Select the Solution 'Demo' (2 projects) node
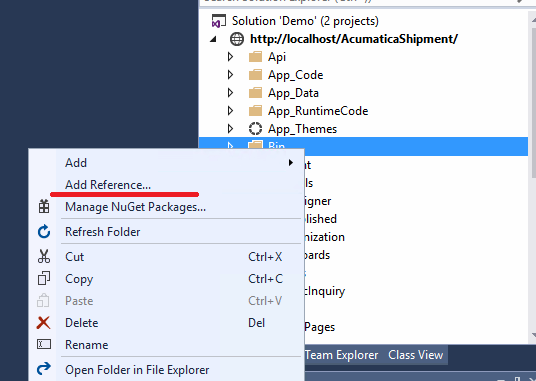Image resolution: width=536 pixels, height=381 pixels. (x=305, y=21)
